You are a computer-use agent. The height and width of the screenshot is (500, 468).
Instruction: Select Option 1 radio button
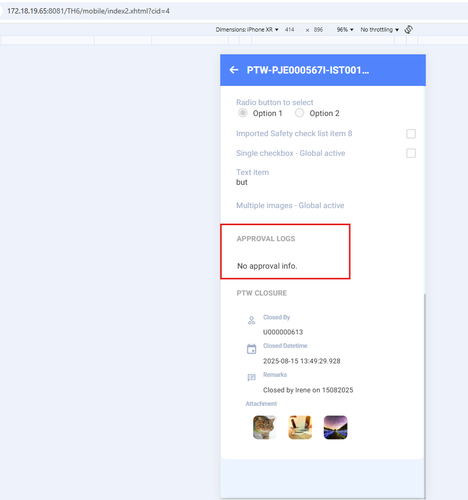coord(243,113)
